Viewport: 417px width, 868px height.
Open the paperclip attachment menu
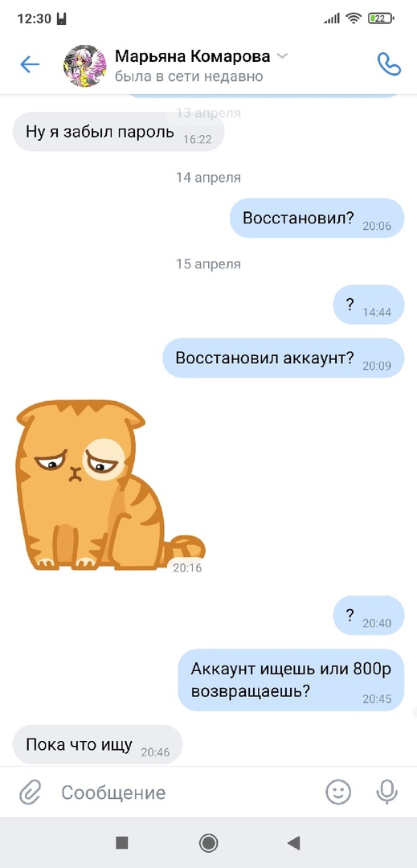click(x=31, y=792)
